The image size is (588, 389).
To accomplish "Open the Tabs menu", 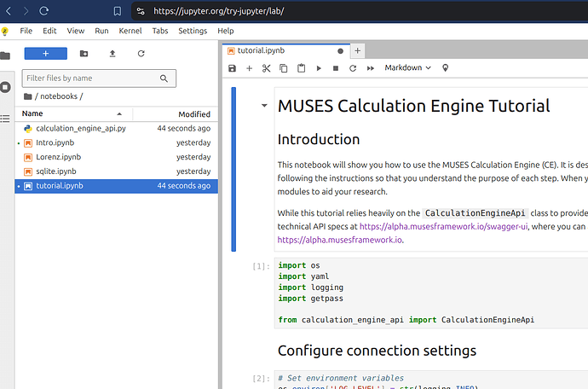I will pyautogui.click(x=160, y=31).
